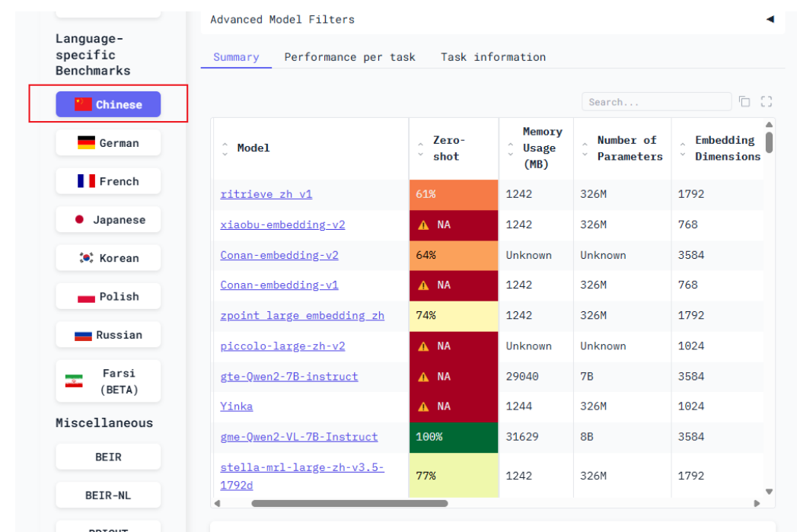Viewport: 797px width, 532px height.
Task: Click the 64% zero-shot cell
Action: [454, 256]
